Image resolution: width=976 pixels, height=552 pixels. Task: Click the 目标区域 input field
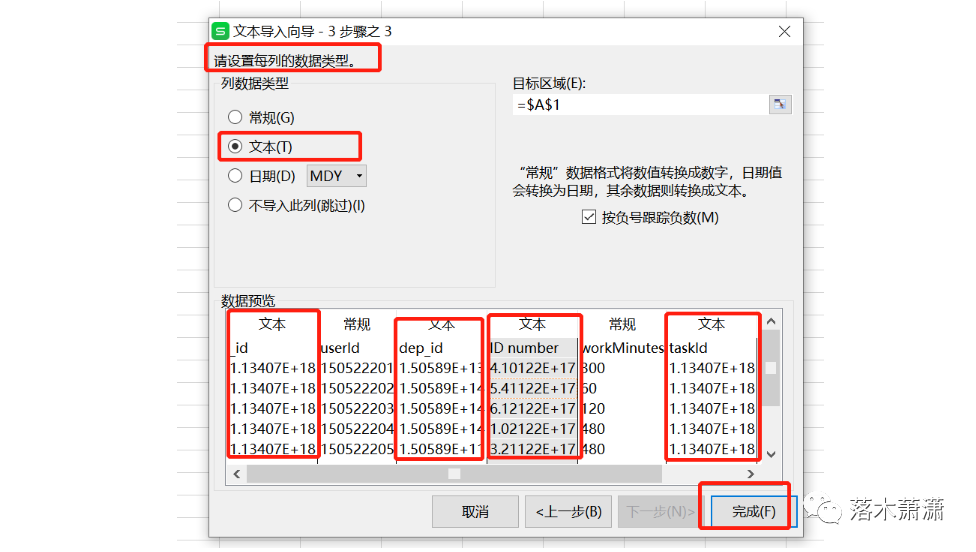[640, 105]
